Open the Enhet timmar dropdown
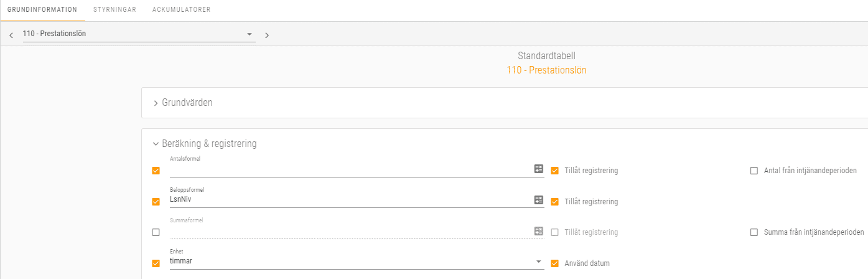The image size is (868, 279). click(357, 262)
